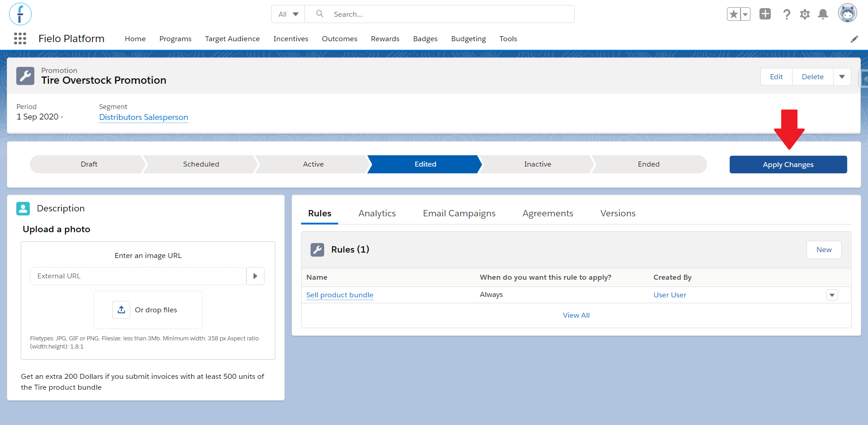Viewport: 868px width, 425px height.
Task: Open the Target Audience nav tab
Action: pos(232,39)
